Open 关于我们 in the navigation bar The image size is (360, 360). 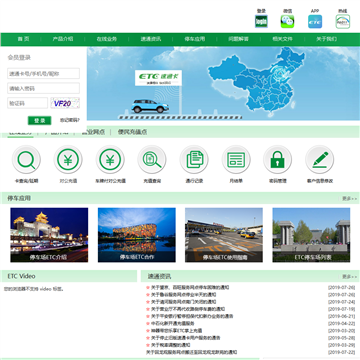coord(326,39)
